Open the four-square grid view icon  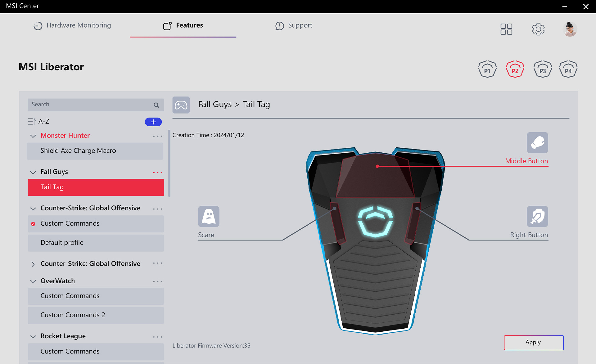tap(506, 29)
